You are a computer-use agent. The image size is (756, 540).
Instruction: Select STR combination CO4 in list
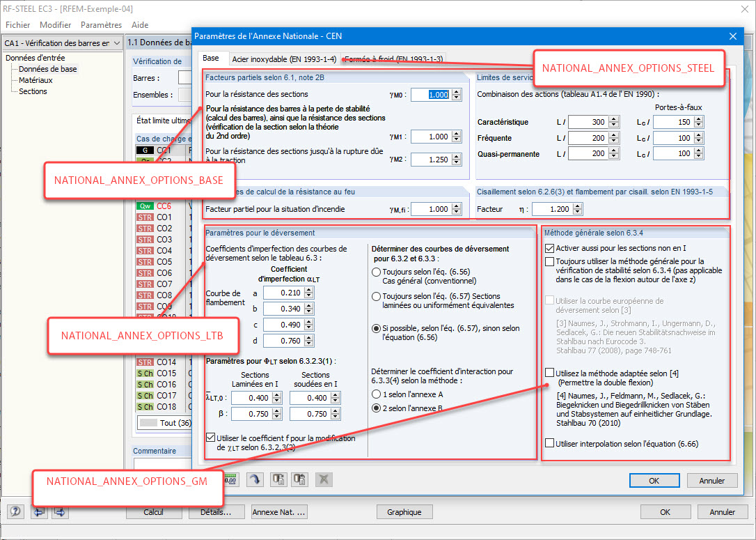tap(164, 250)
